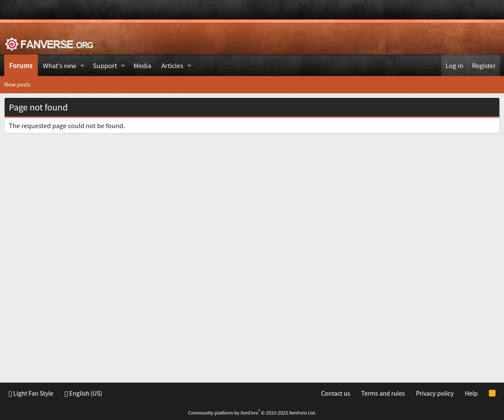Open the Media section
The height and width of the screenshot is (420, 504).
click(x=142, y=66)
